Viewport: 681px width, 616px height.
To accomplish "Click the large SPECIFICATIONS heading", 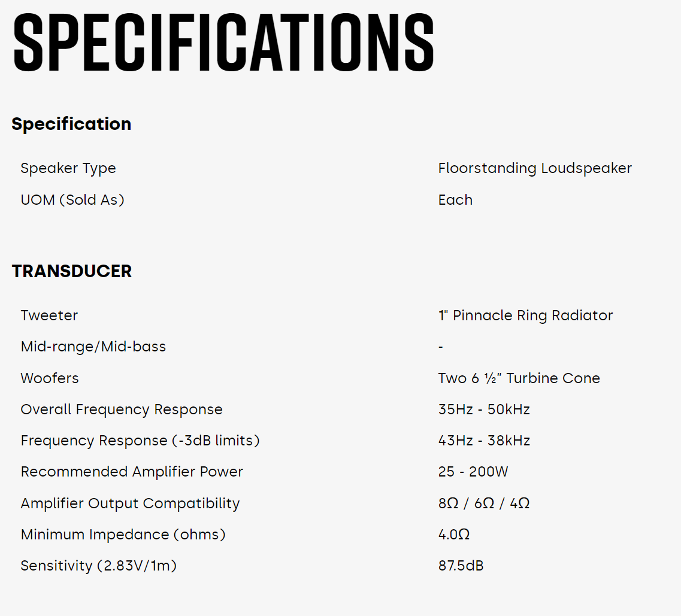I will [223, 42].
